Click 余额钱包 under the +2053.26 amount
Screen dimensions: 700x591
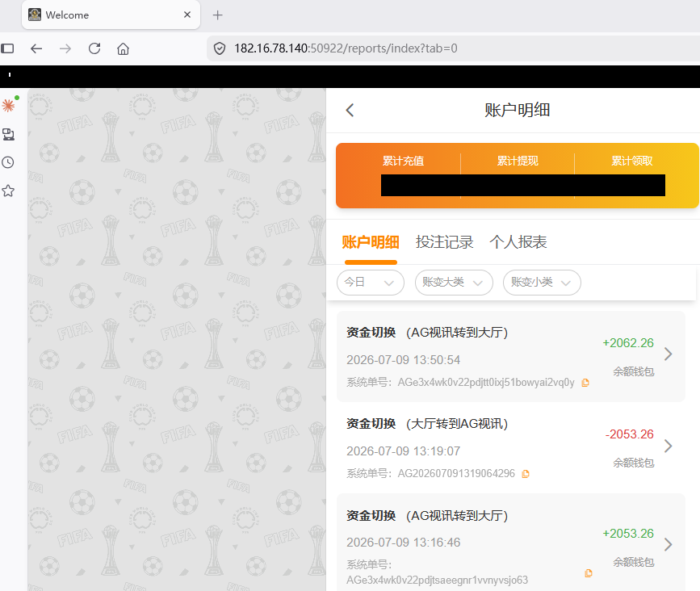pos(634,562)
